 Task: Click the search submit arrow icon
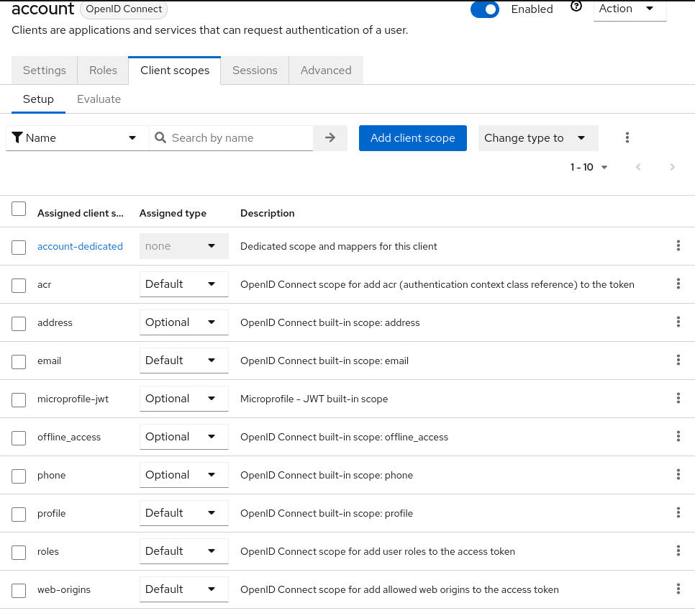pos(330,137)
